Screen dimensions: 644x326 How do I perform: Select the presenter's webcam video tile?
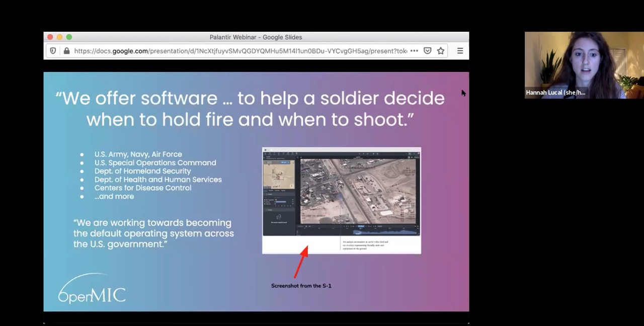click(584, 65)
